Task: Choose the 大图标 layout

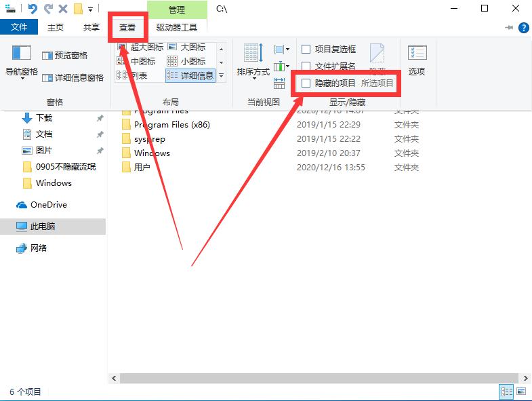Action: 187,47
